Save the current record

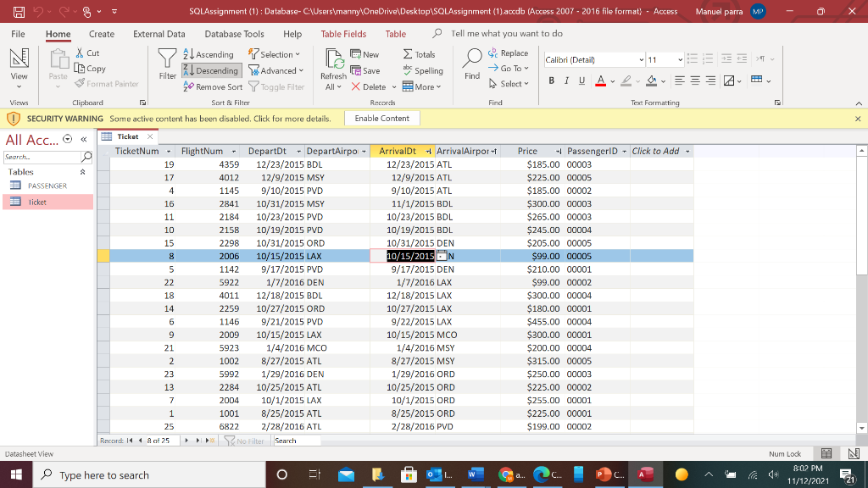[x=364, y=70]
